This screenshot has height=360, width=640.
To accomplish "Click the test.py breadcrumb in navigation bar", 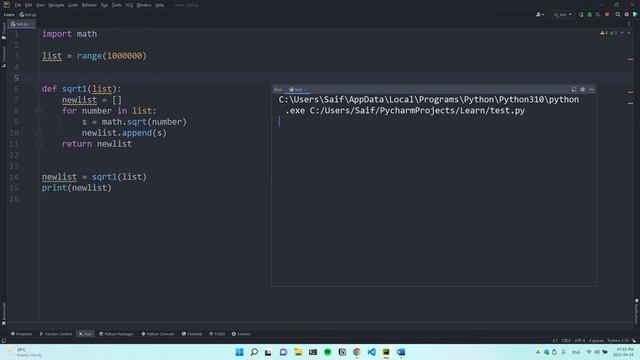I will pos(28,15).
